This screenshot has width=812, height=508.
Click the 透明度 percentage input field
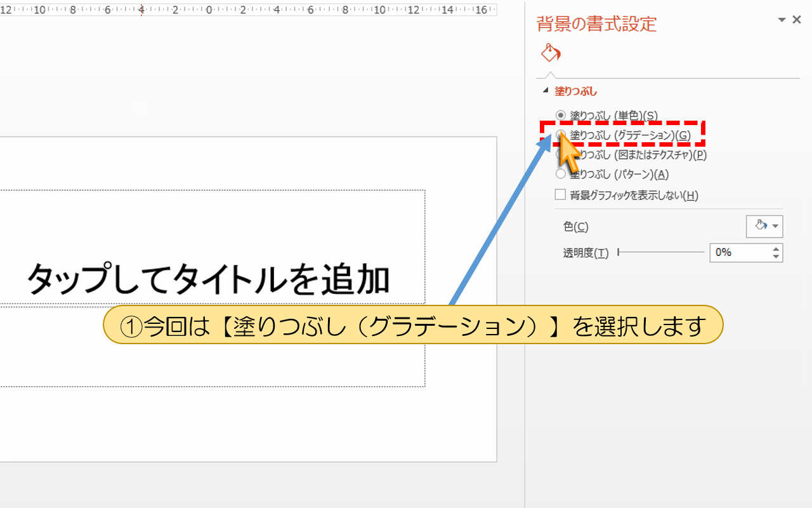pos(740,252)
